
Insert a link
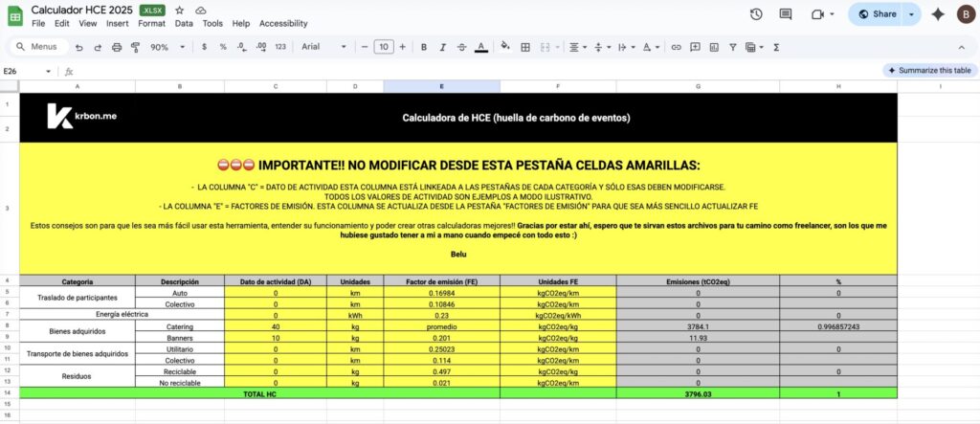(x=676, y=47)
